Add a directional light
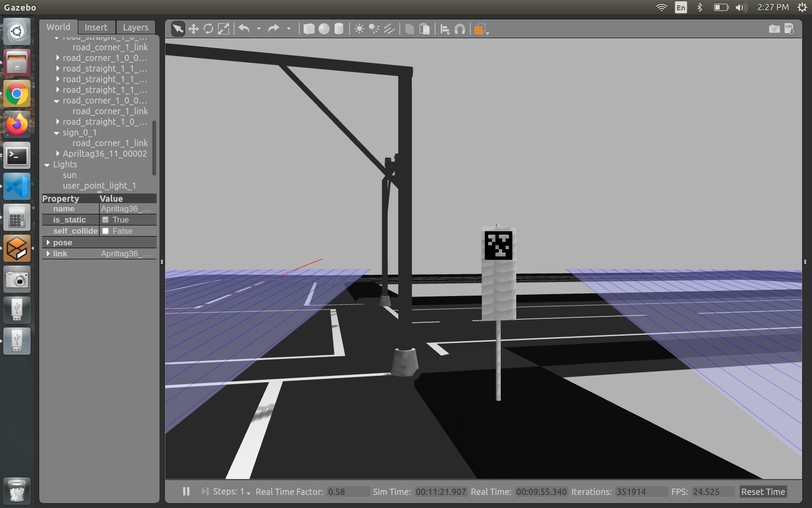This screenshot has height=508, width=812. [389, 29]
